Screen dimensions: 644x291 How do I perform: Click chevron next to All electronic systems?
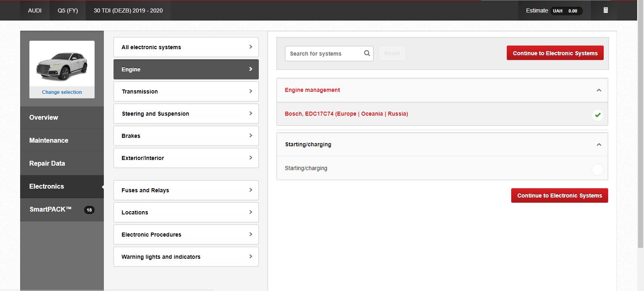point(250,47)
